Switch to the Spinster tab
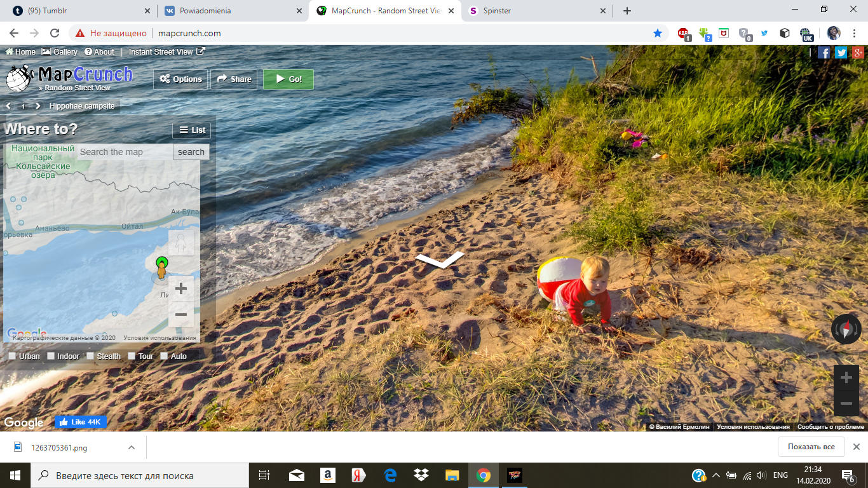 [x=538, y=11]
